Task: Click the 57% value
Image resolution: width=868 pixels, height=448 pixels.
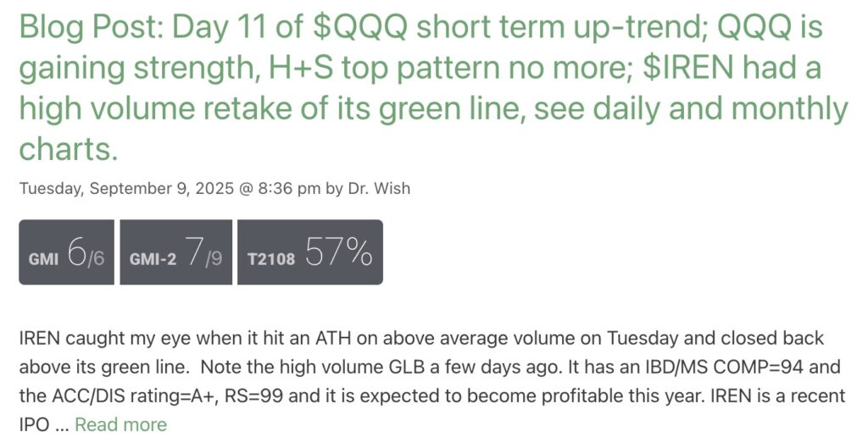Action: tap(338, 252)
